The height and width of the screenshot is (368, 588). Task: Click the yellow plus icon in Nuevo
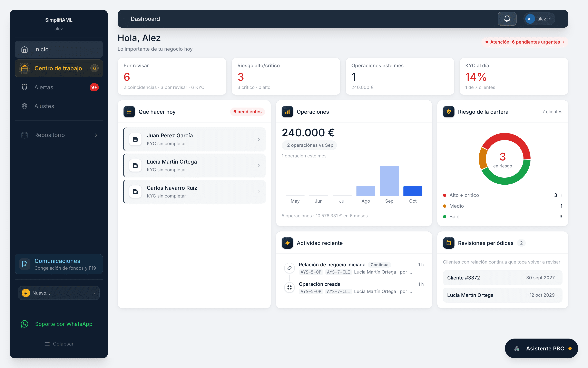[x=26, y=293]
